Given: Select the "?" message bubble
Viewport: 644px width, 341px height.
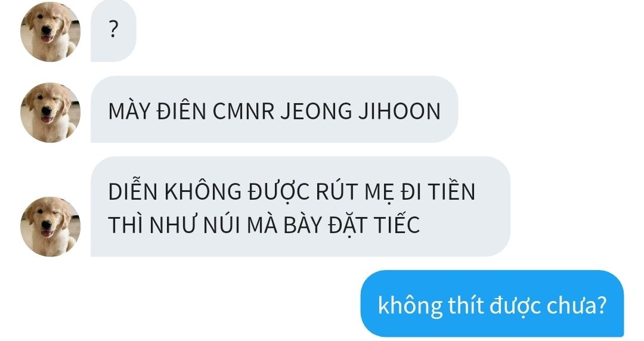Looking at the screenshot, I should point(113,31).
